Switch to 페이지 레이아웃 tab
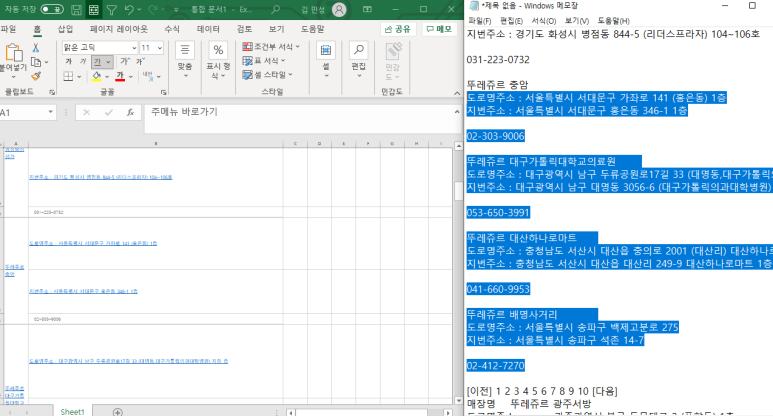This screenshot has width=773, height=416. (119, 29)
